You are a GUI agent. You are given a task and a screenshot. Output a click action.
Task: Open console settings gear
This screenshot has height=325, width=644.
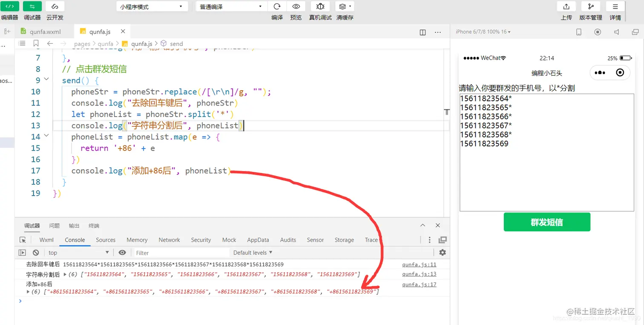click(x=443, y=253)
